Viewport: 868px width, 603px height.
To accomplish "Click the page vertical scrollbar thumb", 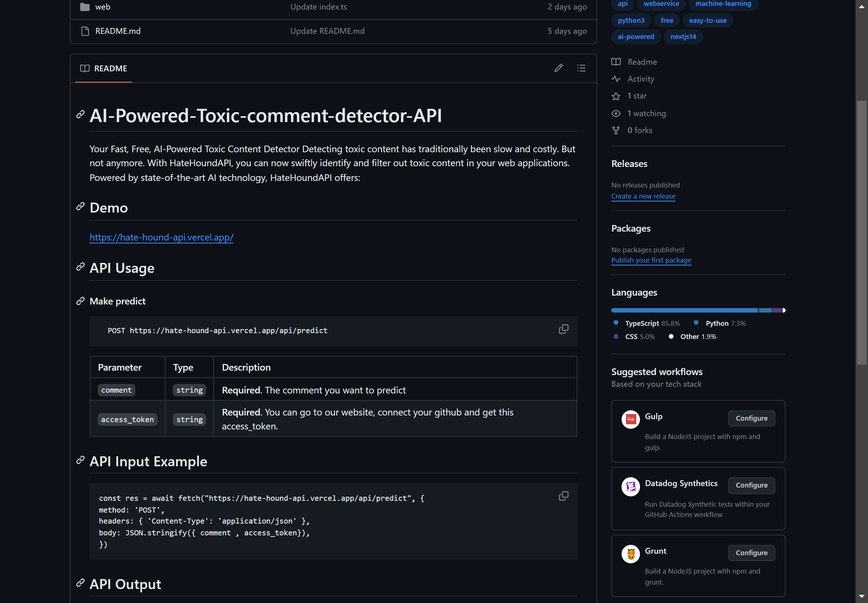I will click(861, 232).
